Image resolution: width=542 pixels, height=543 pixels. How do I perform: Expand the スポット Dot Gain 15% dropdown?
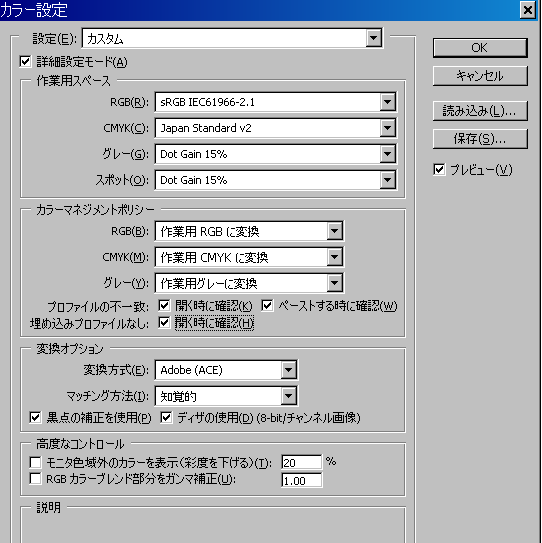[x=276, y=180]
